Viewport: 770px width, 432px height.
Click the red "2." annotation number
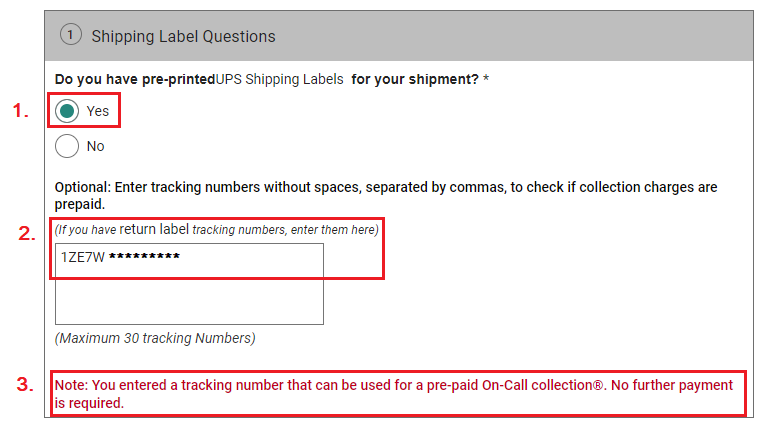[x=28, y=235]
